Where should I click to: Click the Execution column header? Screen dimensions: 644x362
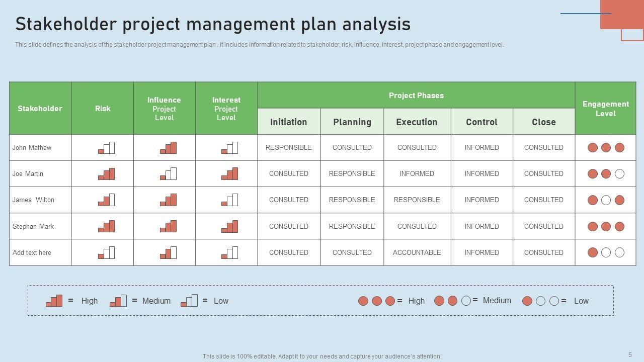[x=417, y=122]
